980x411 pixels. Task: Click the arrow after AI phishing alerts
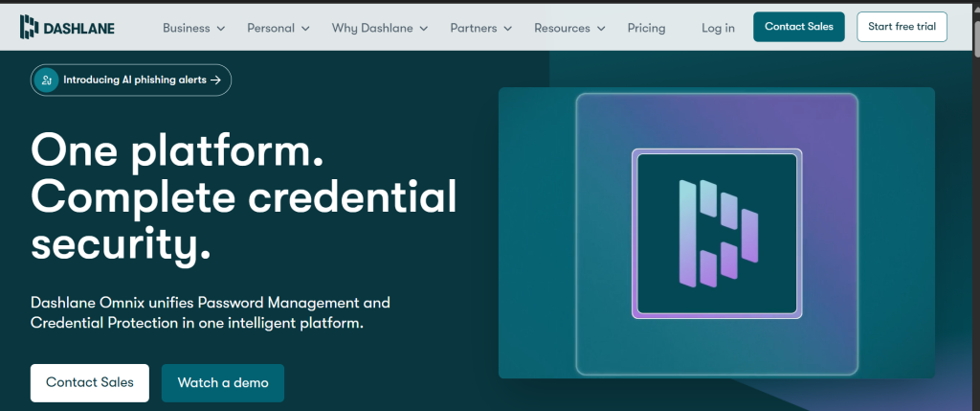215,80
